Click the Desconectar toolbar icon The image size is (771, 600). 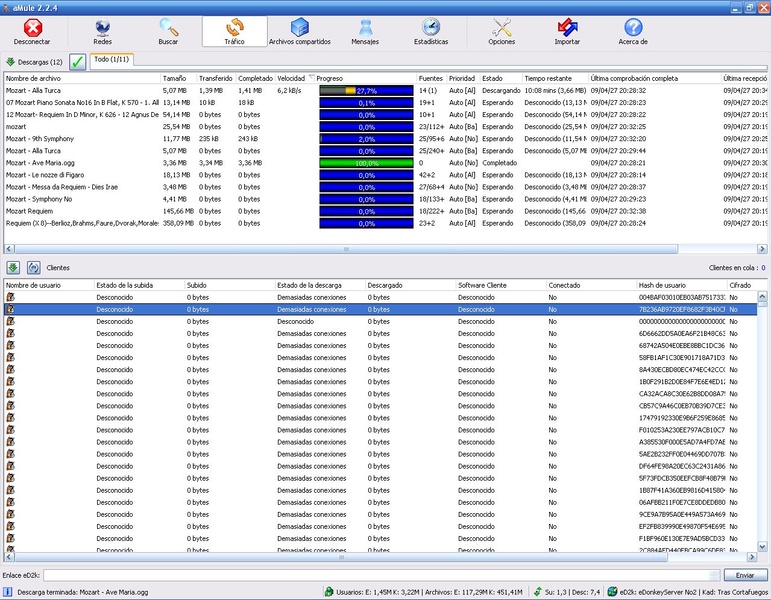(32, 28)
